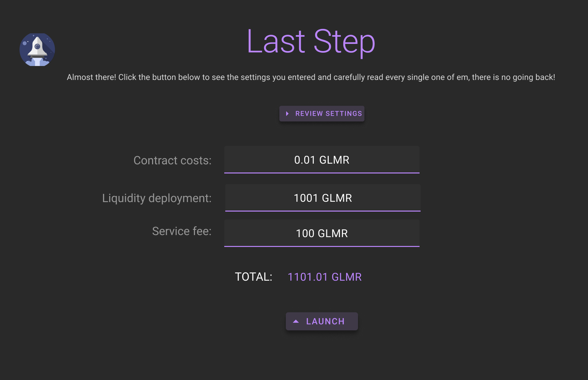The width and height of the screenshot is (588, 380).
Task: Click the "Last Step" heading
Action: click(311, 42)
